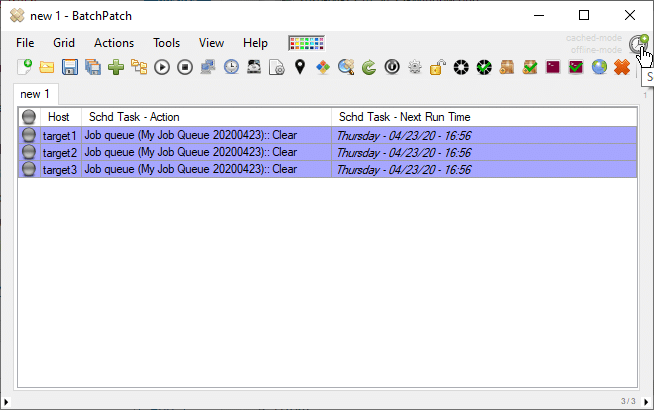Viewport: 654px width, 410px height.
Task: Click the black segmented wheel icon
Action: [461, 67]
